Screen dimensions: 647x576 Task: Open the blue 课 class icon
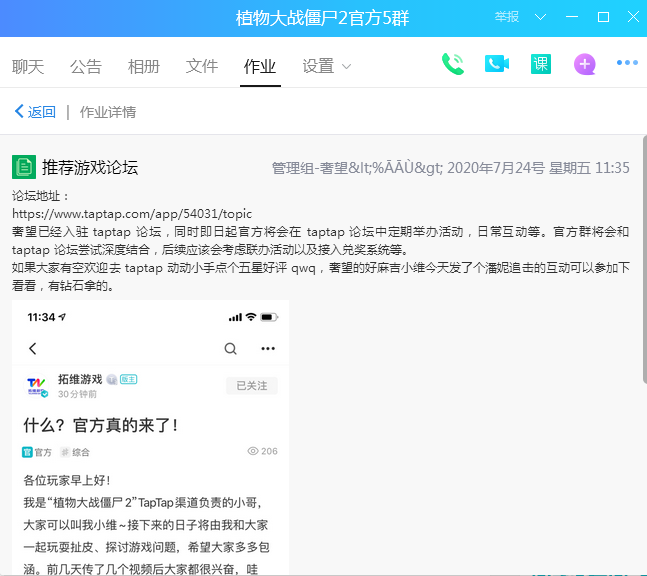coord(540,64)
